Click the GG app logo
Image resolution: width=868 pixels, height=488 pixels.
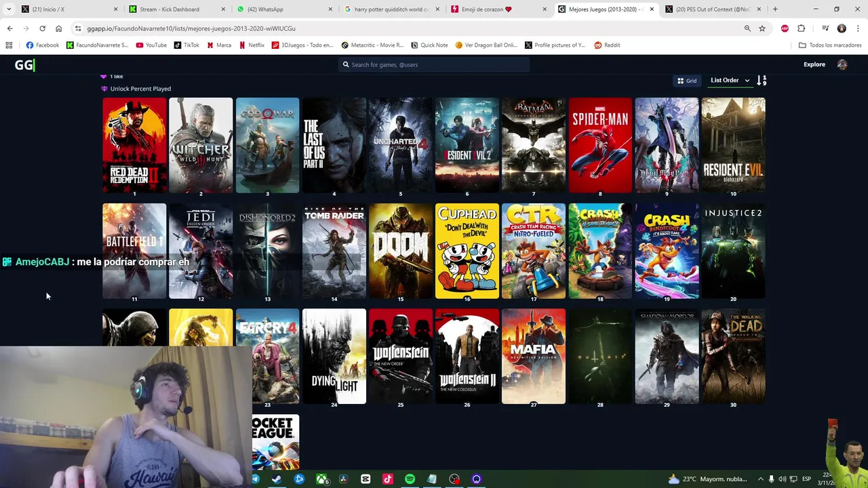pyautogui.click(x=24, y=64)
